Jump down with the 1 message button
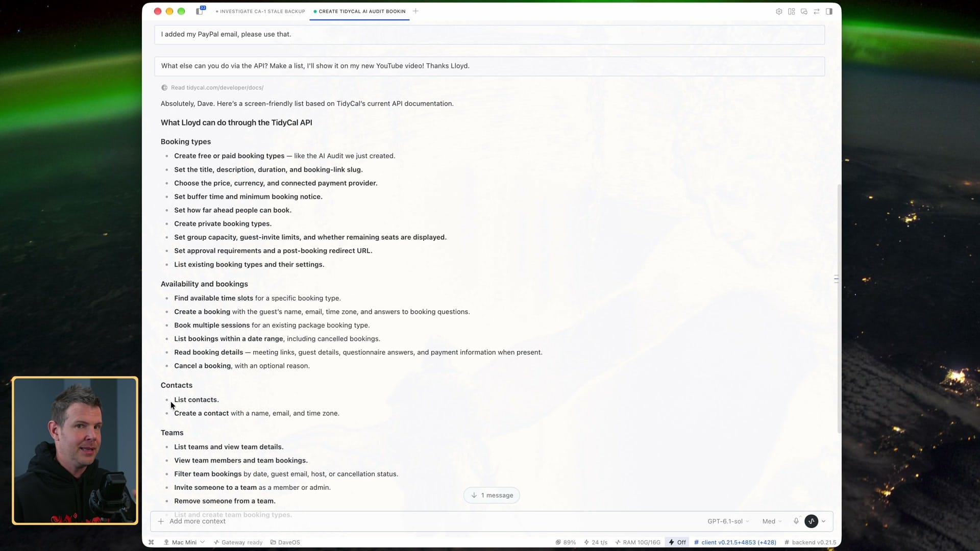 (492, 495)
